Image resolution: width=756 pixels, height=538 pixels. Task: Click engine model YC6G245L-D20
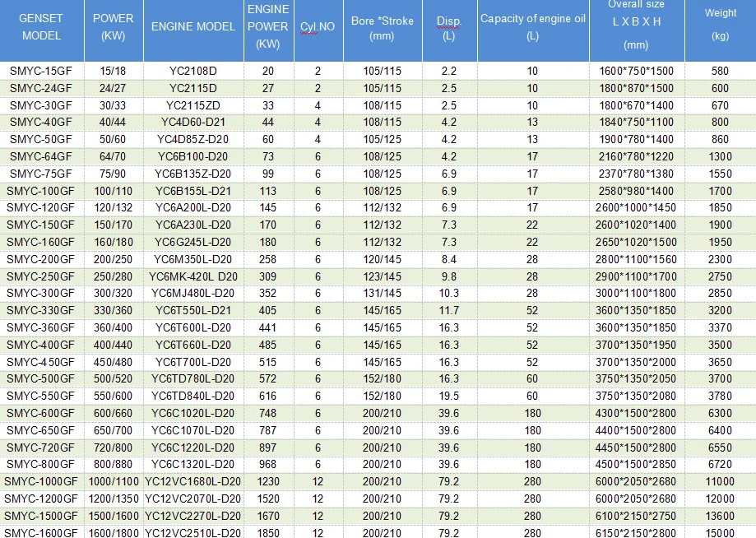click(x=193, y=243)
